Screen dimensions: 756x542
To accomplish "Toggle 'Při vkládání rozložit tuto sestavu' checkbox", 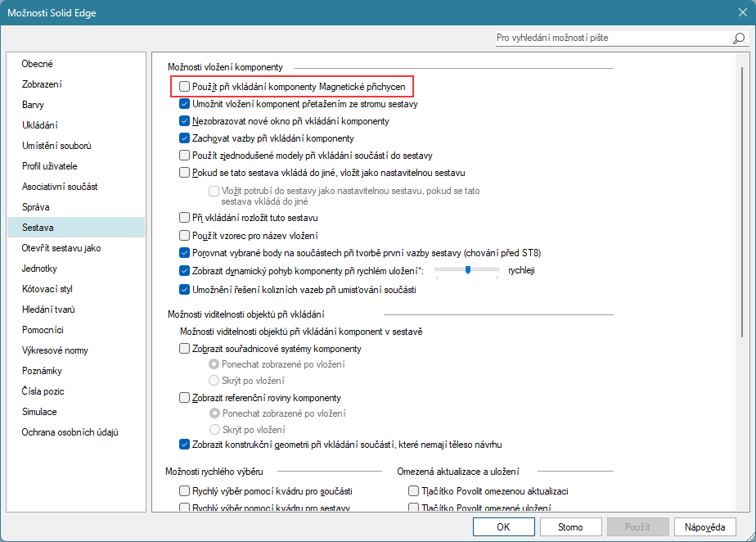I will tap(185, 218).
